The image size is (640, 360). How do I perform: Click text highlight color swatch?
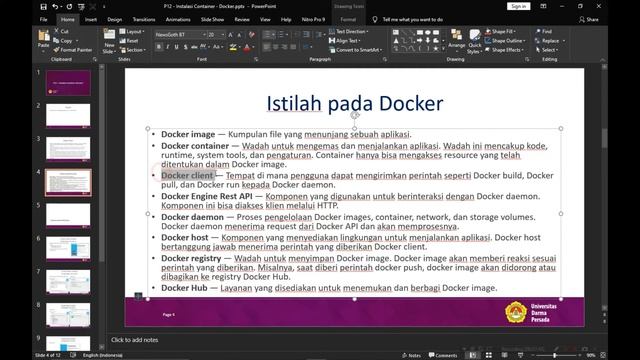tap(233, 47)
